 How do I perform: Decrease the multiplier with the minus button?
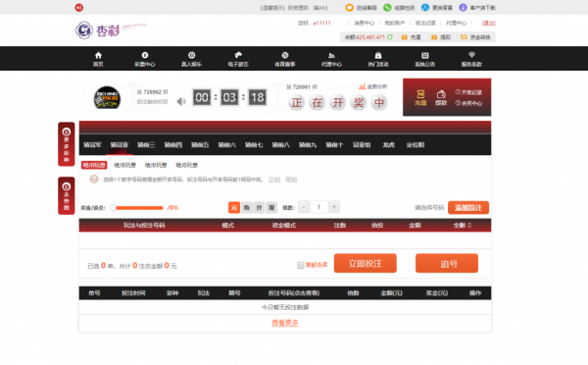[304, 206]
